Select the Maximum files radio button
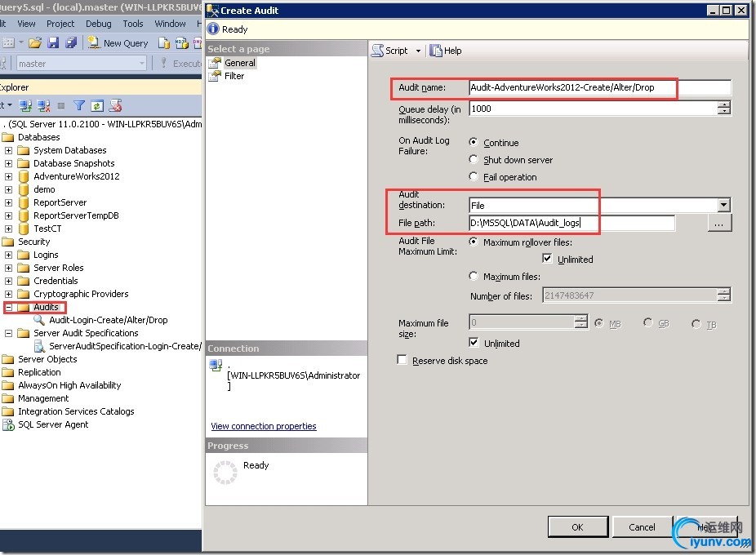Viewport: 756px width, 555px height. pos(474,276)
